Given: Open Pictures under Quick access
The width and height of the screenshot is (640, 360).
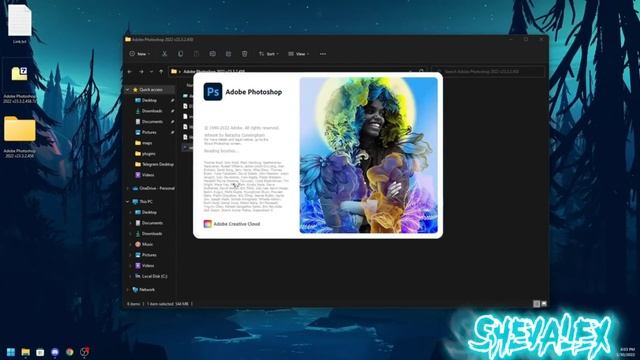Looking at the screenshot, I should coord(149,132).
